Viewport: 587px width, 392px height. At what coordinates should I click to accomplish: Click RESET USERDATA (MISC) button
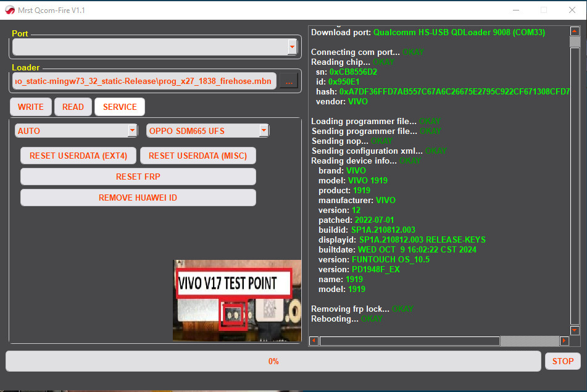point(198,156)
